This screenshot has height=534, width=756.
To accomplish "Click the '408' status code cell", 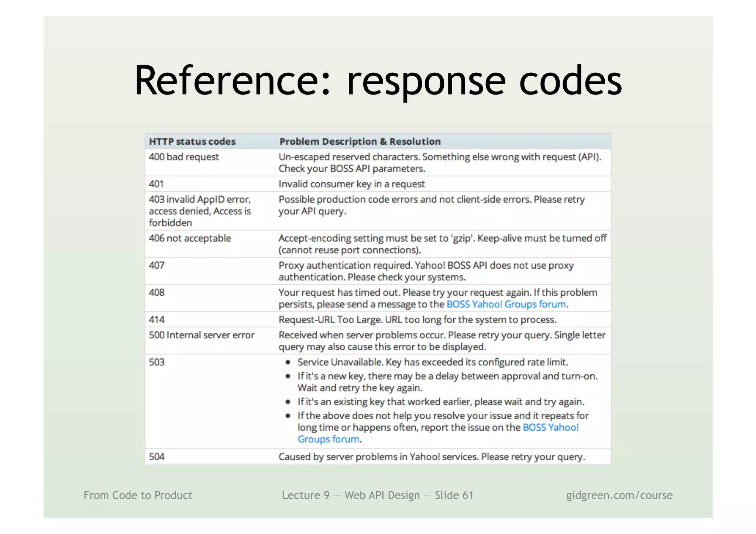I will click(x=157, y=293).
